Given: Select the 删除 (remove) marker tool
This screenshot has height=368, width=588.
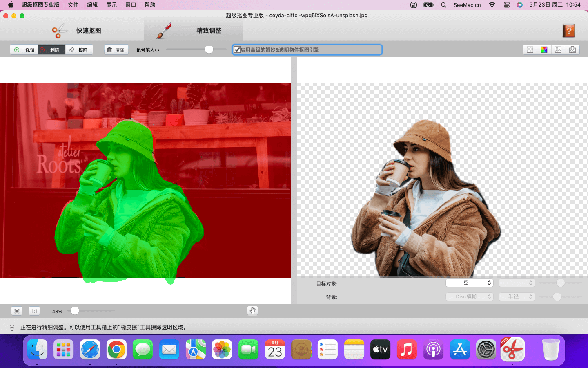Looking at the screenshot, I should (51, 50).
